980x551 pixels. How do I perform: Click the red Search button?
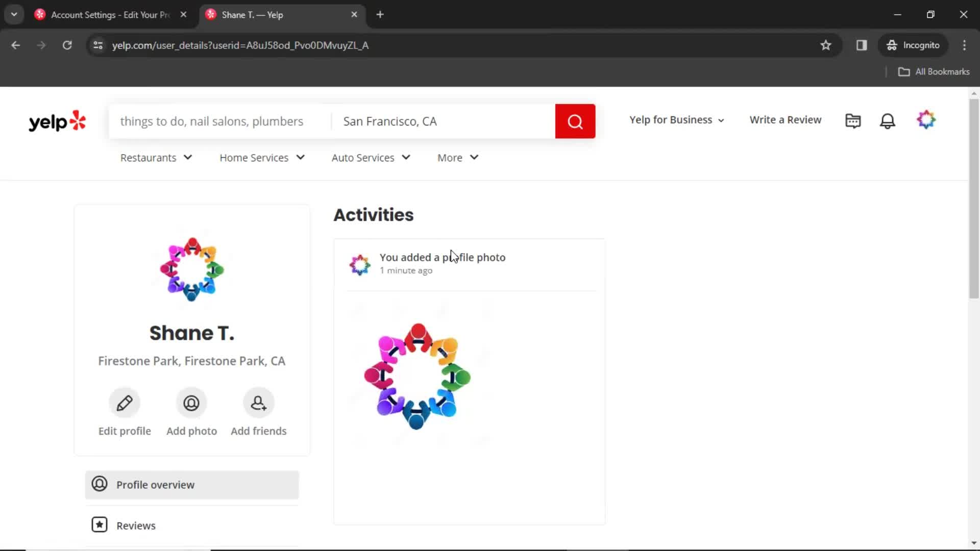pyautogui.click(x=575, y=120)
